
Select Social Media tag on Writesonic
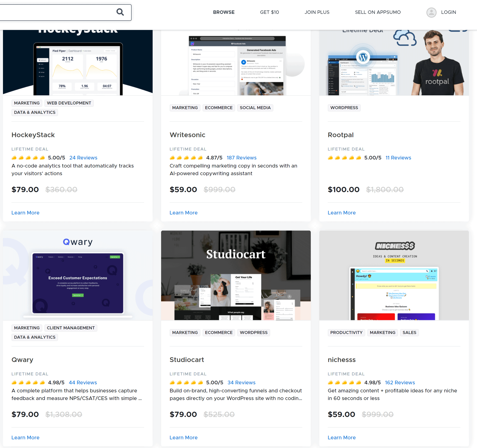pyautogui.click(x=255, y=108)
